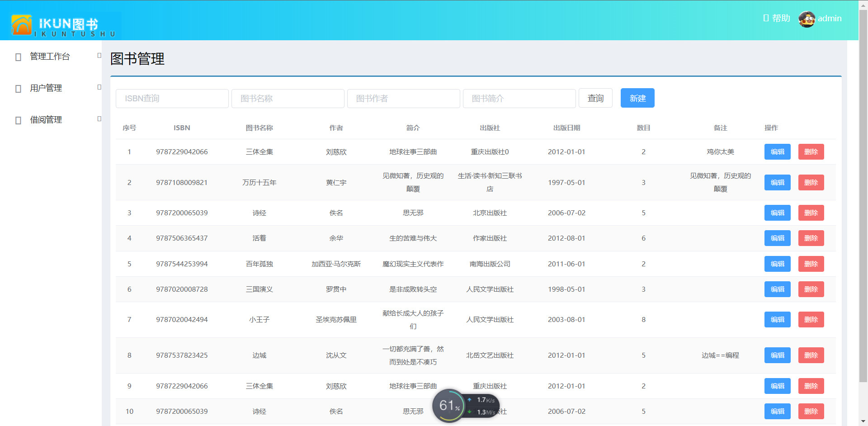Delete row 1 三体全集 重庆出版社0
Viewport: 868px width, 426px height.
click(811, 152)
